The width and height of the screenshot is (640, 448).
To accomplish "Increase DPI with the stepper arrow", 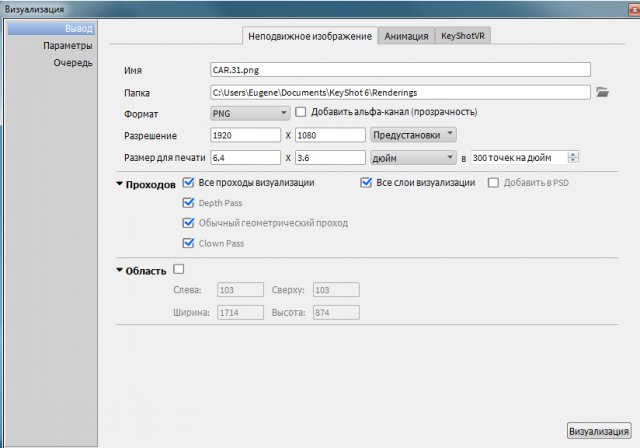I will 573,154.
